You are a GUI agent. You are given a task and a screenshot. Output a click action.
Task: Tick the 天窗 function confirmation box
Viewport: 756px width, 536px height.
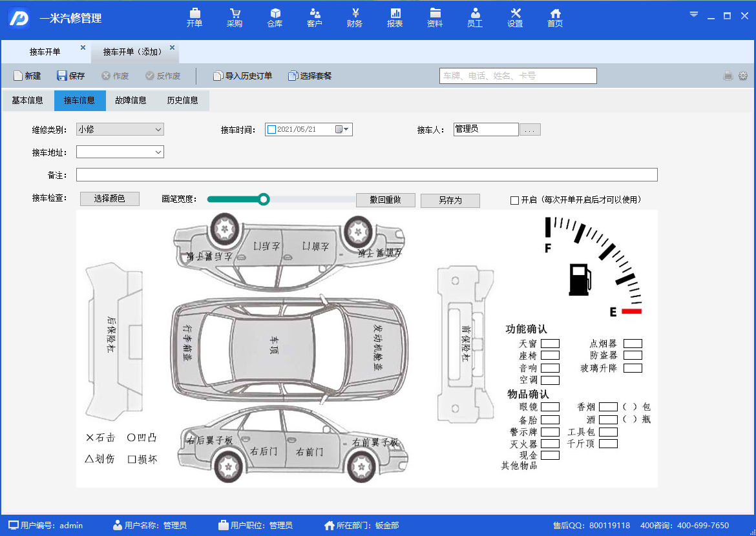(550, 344)
